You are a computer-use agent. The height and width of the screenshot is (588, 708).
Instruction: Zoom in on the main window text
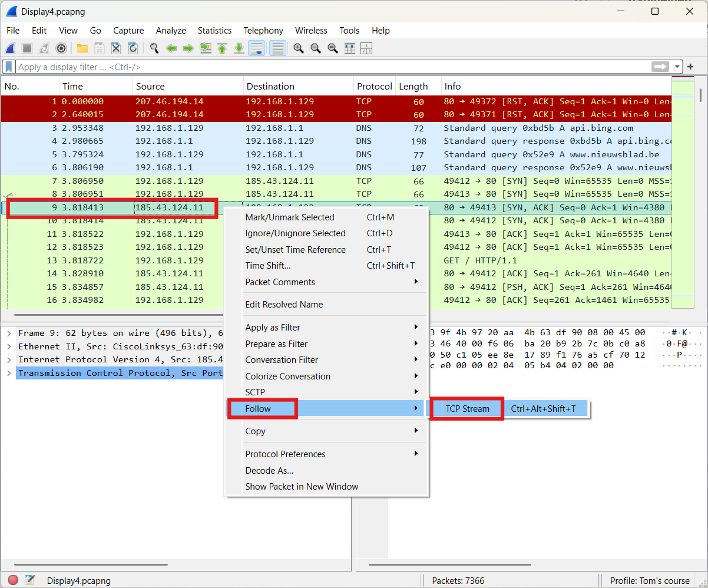299,48
